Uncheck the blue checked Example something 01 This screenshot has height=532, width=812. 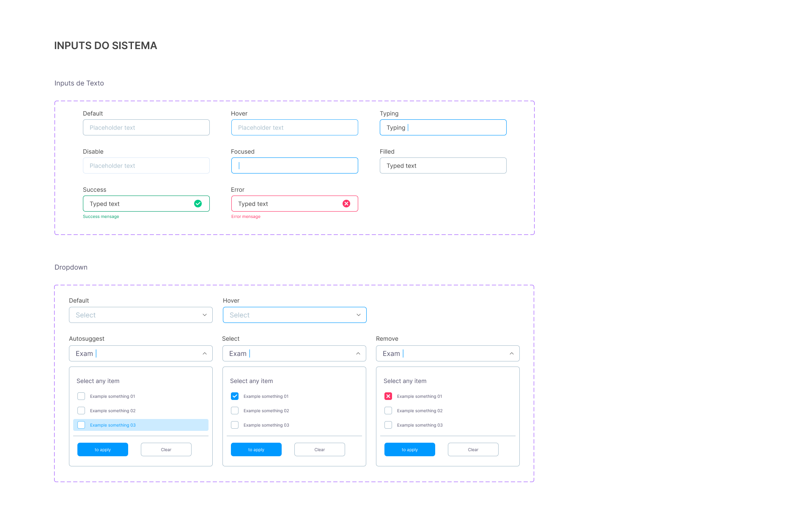[x=235, y=396]
